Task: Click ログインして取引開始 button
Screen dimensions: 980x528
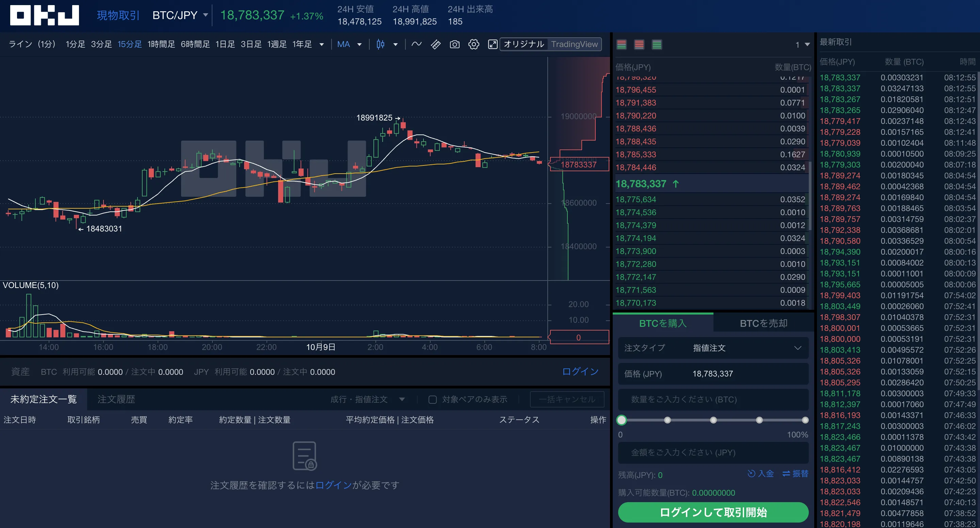Action: click(x=713, y=512)
